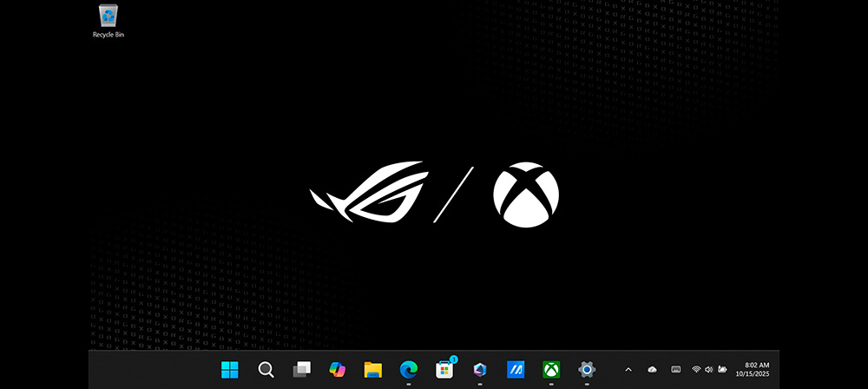Open File Explorer from the taskbar

(373, 370)
